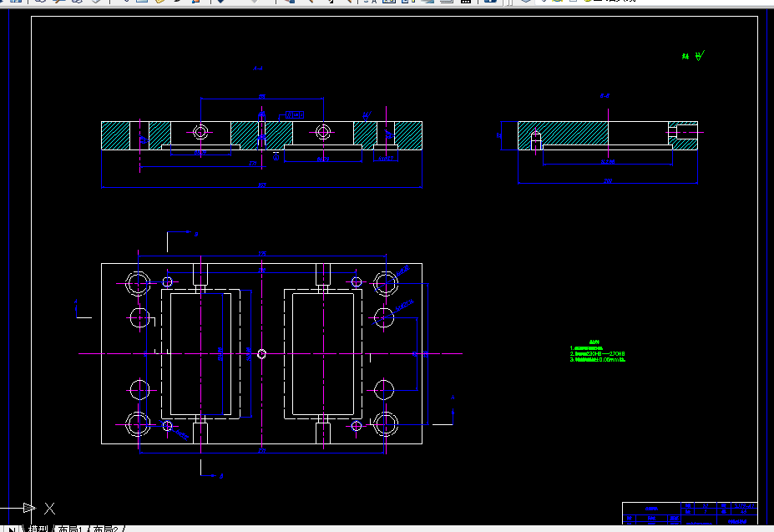Select the 200 dimension under B-B section
This screenshot has height=532, width=774.
(608, 180)
